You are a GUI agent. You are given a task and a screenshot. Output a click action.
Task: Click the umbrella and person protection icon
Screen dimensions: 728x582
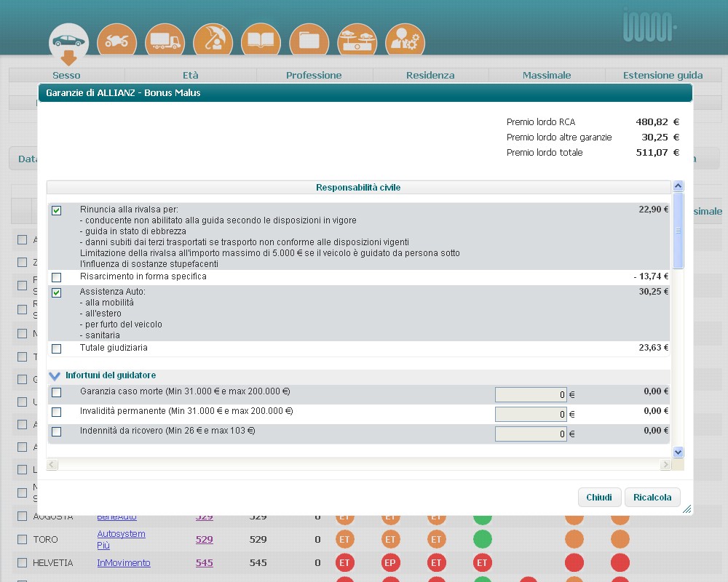(213, 41)
